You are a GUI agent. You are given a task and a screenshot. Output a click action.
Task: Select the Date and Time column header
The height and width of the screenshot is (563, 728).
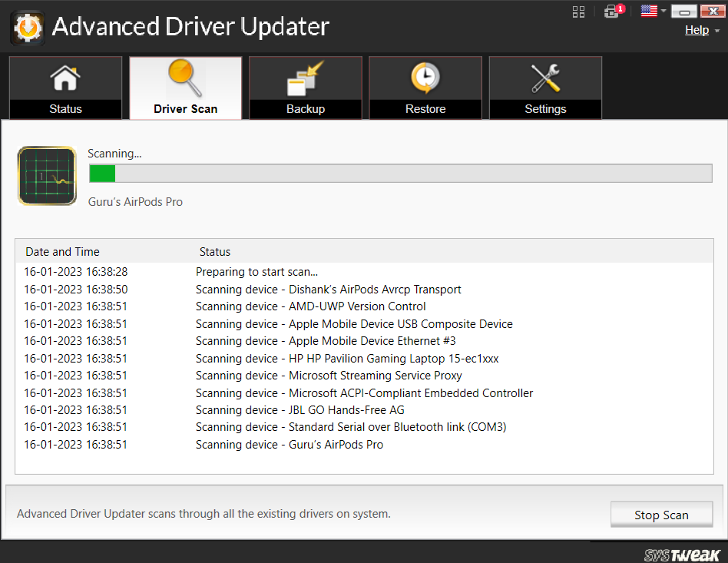pos(62,251)
